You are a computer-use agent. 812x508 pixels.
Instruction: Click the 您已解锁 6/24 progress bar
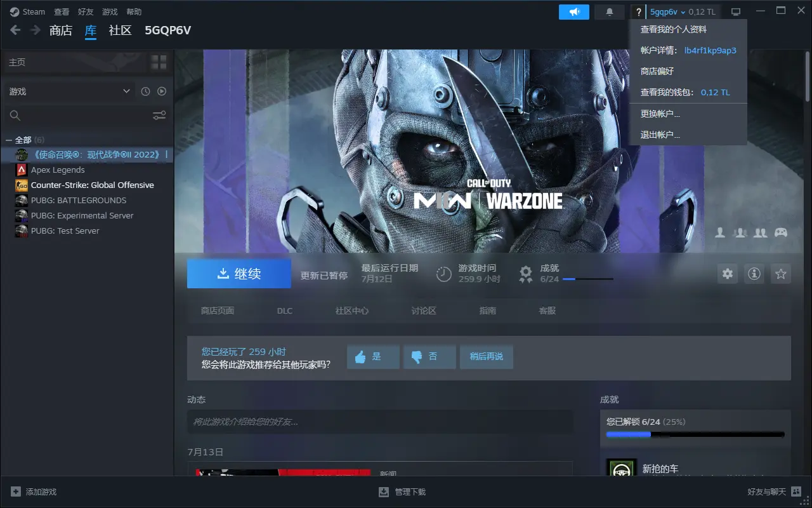(695, 435)
